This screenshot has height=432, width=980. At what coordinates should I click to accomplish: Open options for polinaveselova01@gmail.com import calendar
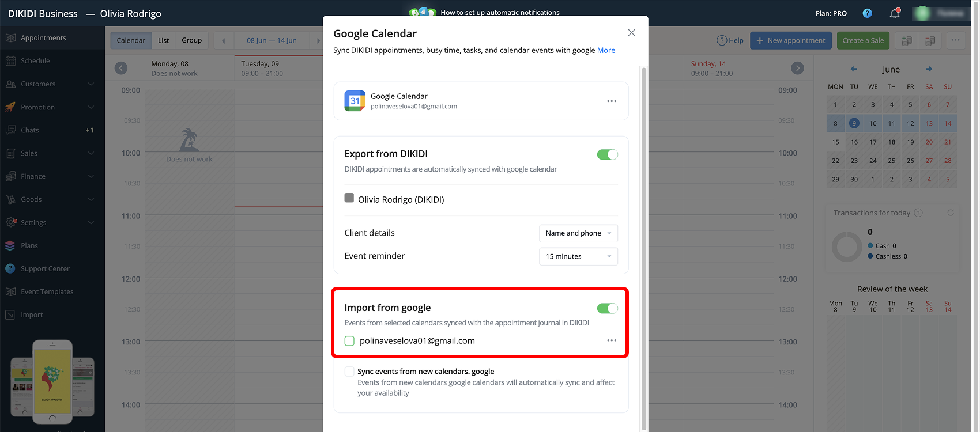(x=612, y=340)
